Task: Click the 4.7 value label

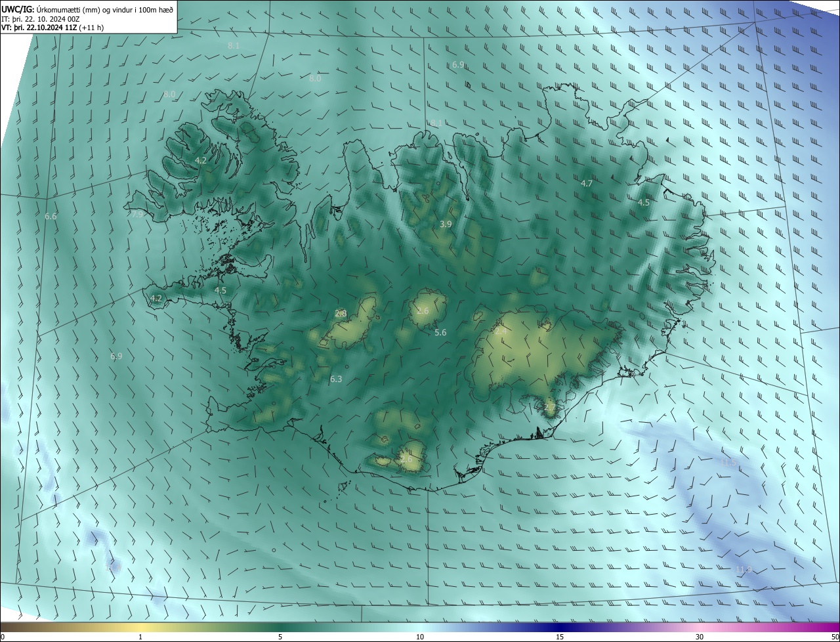Action: point(587,184)
